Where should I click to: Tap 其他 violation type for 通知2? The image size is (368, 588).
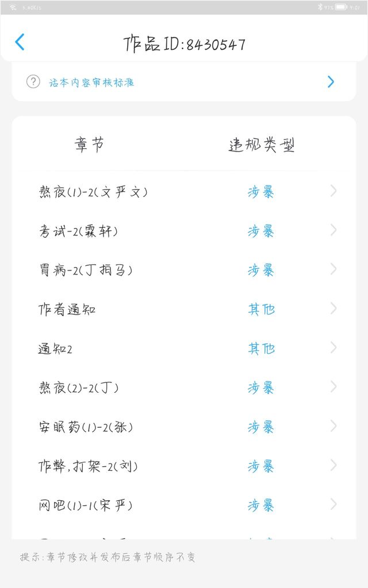click(261, 349)
